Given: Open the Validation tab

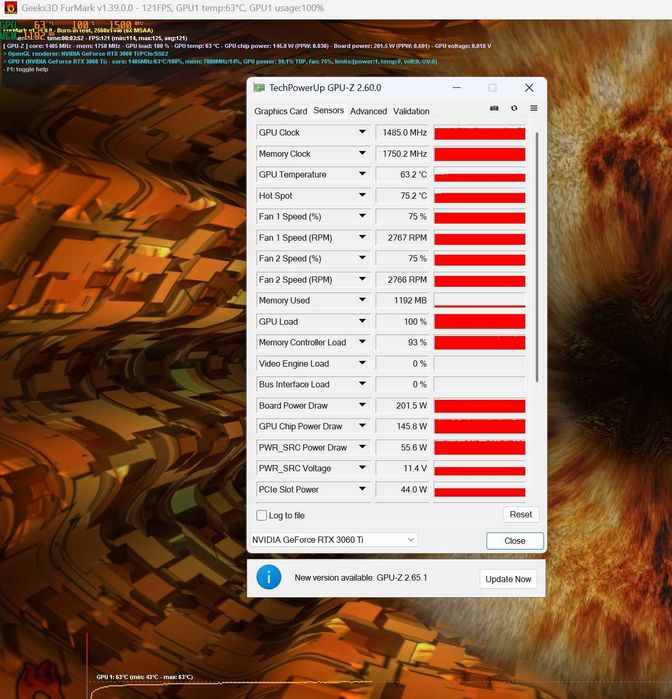Looking at the screenshot, I should (x=411, y=111).
